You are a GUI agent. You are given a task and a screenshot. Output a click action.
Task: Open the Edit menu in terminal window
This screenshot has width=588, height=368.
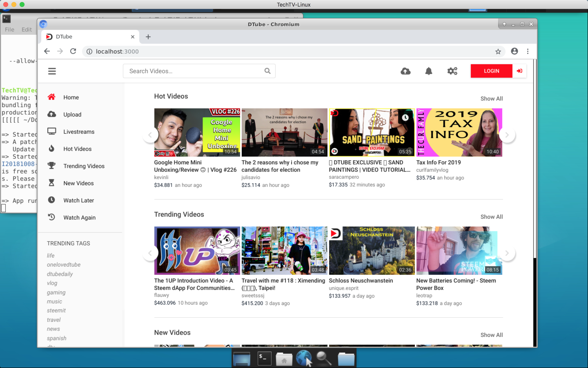pyautogui.click(x=27, y=29)
